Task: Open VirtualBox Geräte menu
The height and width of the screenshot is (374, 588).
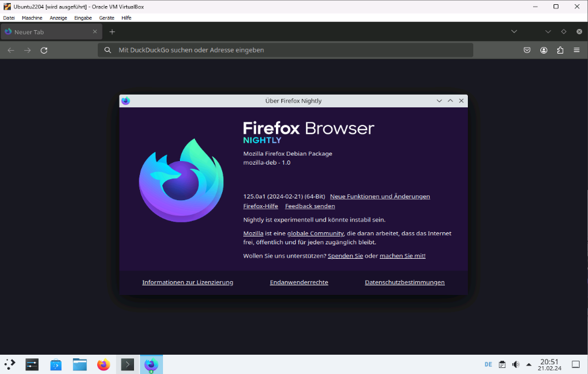Action: click(x=106, y=17)
